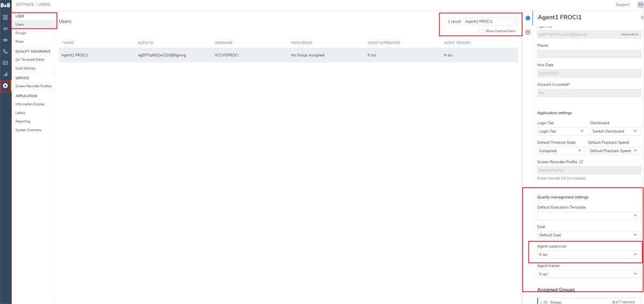Open the 8x8 logo home

[5, 5]
